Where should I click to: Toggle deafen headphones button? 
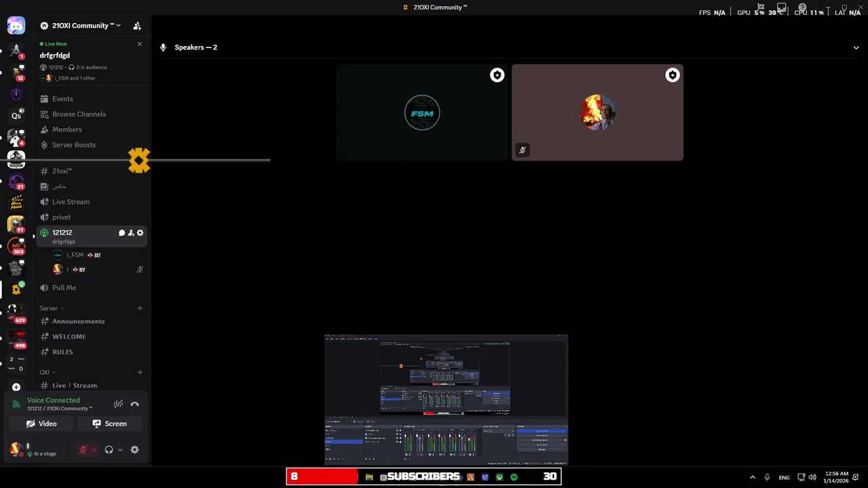108,449
